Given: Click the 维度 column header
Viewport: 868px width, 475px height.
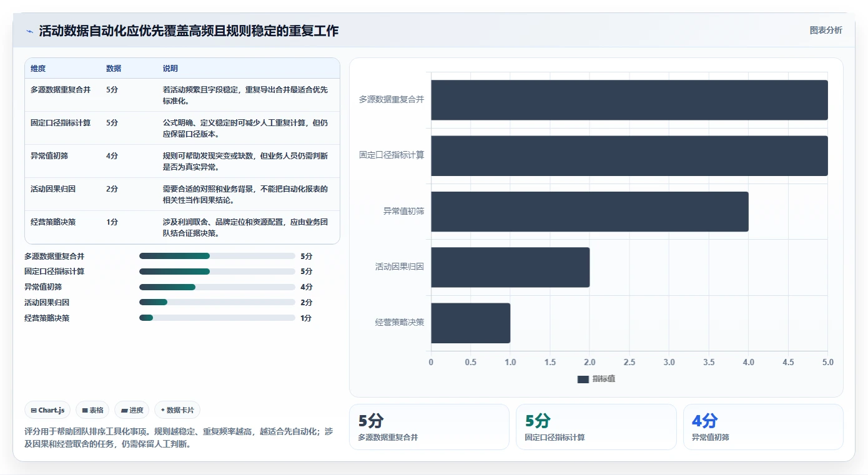Looking at the screenshot, I should click(x=38, y=68).
